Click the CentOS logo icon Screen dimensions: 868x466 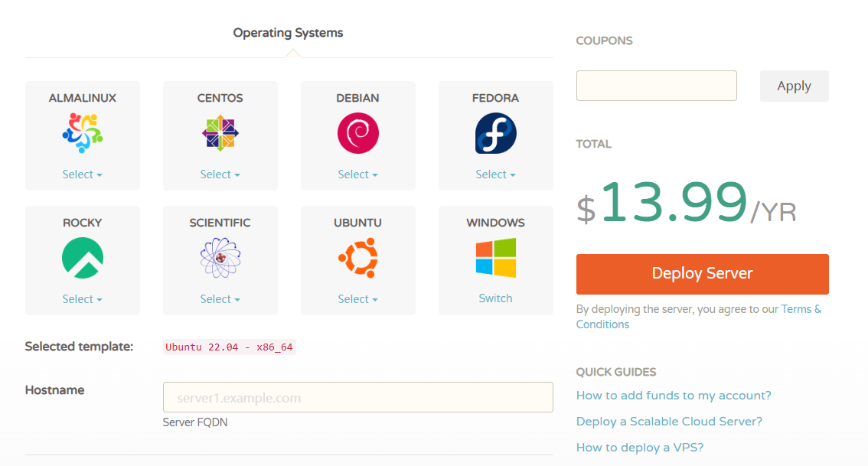[x=220, y=133]
